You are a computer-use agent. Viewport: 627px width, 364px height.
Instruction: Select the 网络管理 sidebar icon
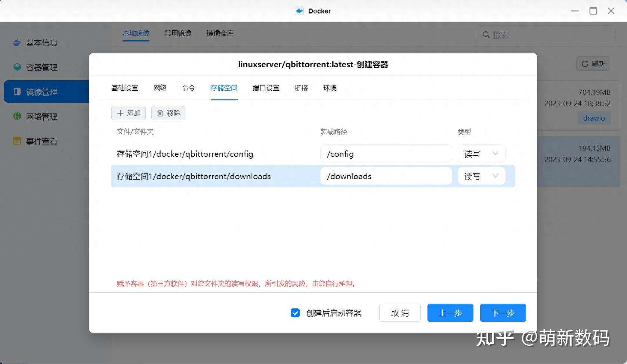point(17,116)
